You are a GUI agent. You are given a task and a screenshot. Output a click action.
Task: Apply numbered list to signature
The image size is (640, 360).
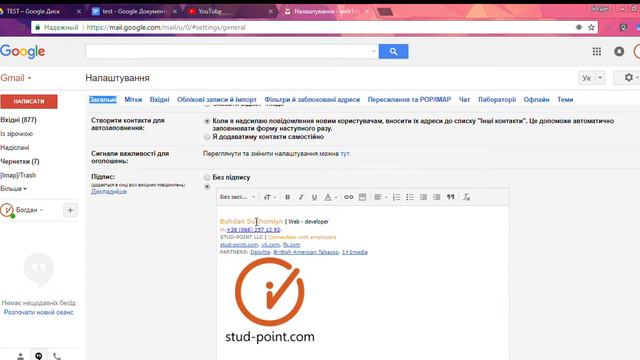(x=396, y=197)
